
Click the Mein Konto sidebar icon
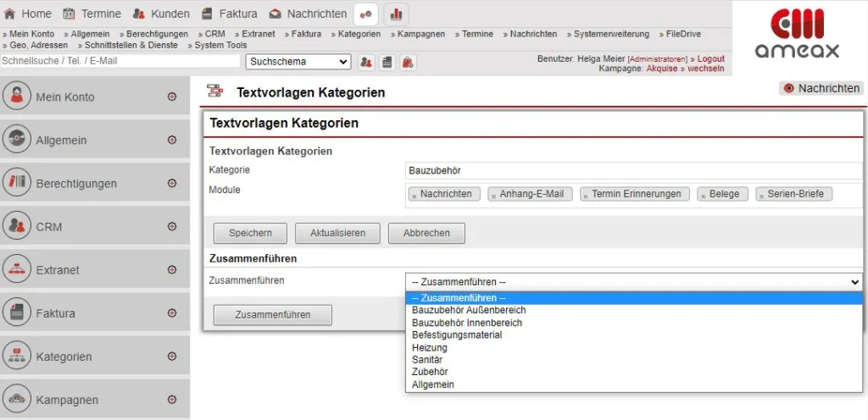(x=17, y=97)
